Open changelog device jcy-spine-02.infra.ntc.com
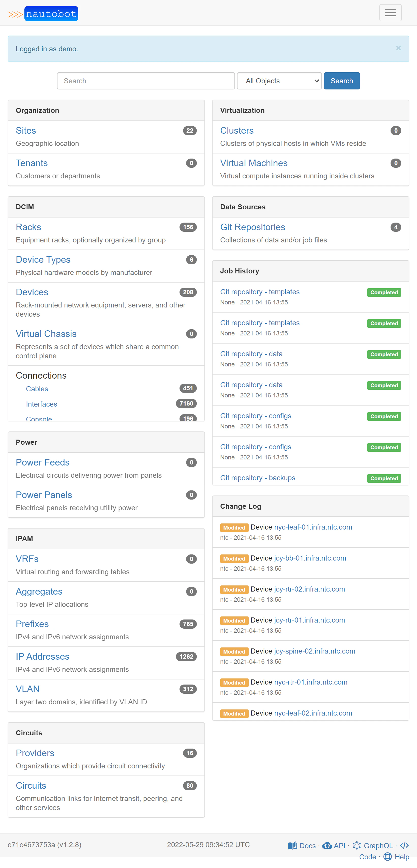The image size is (417, 868). pyautogui.click(x=315, y=651)
